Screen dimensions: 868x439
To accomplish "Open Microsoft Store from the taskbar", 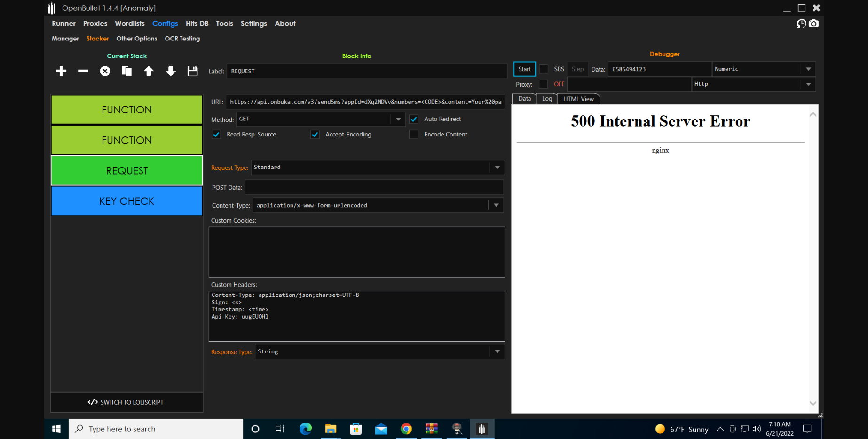I will coord(356,429).
